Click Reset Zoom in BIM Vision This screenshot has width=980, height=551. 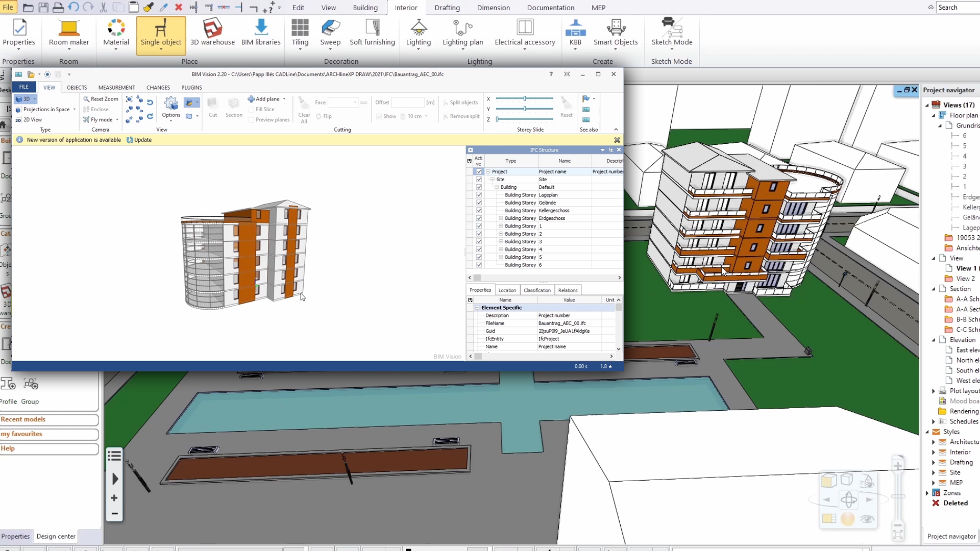(x=101, y=99)
